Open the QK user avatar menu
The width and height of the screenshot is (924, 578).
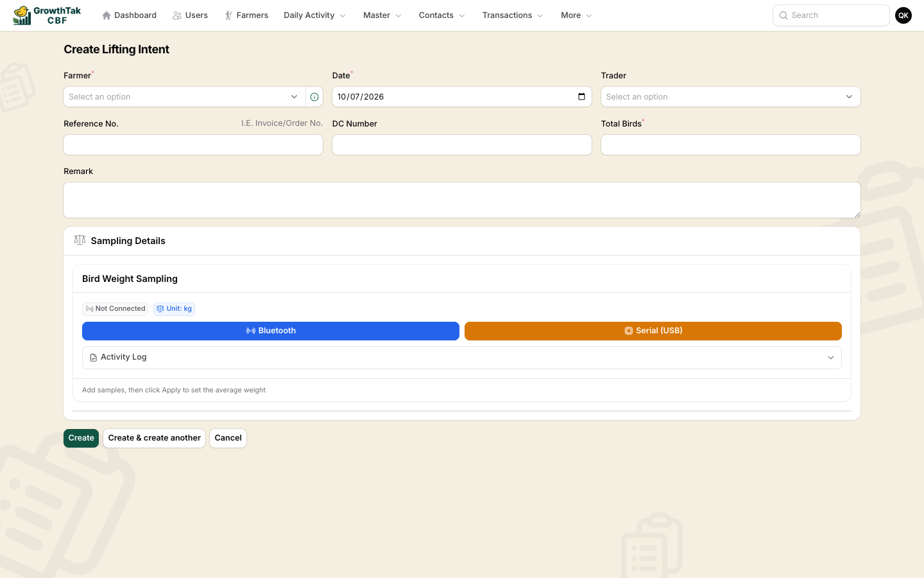(903, 15)
